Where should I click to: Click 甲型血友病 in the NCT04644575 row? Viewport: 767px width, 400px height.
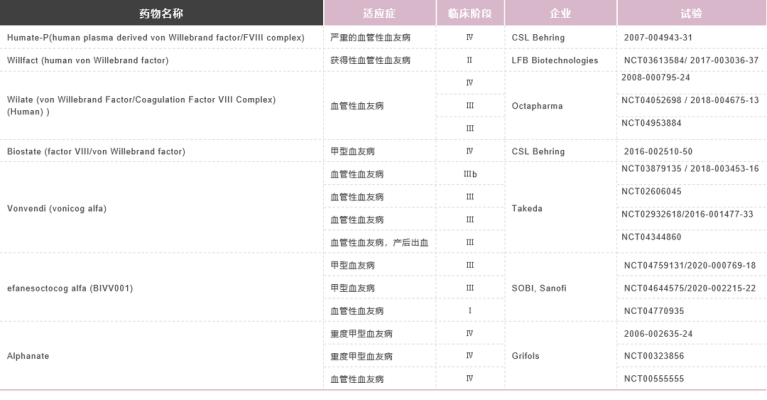coord(352,288)
